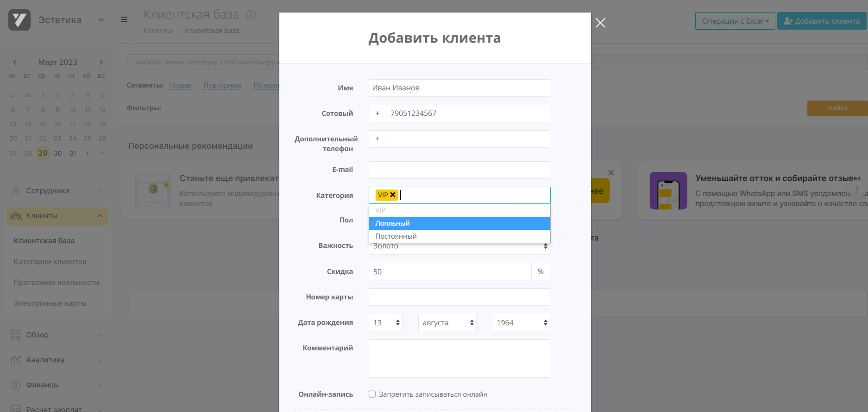Choose Постоянный category option
The height and width of the screenshot is (412, 868).
(x=459, y=236)
